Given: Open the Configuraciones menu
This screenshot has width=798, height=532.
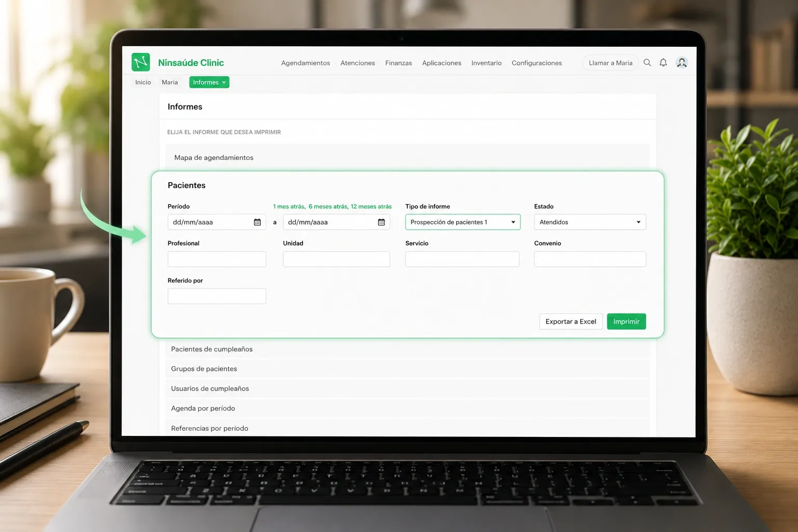Looking at the screenshot, I should click(537, 63).
